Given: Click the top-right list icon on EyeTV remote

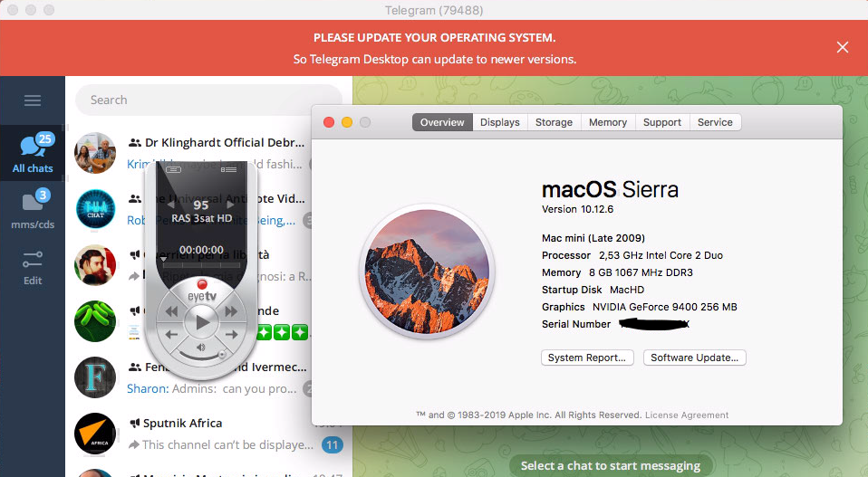Looking at the screenshot, I should (228, 169).
